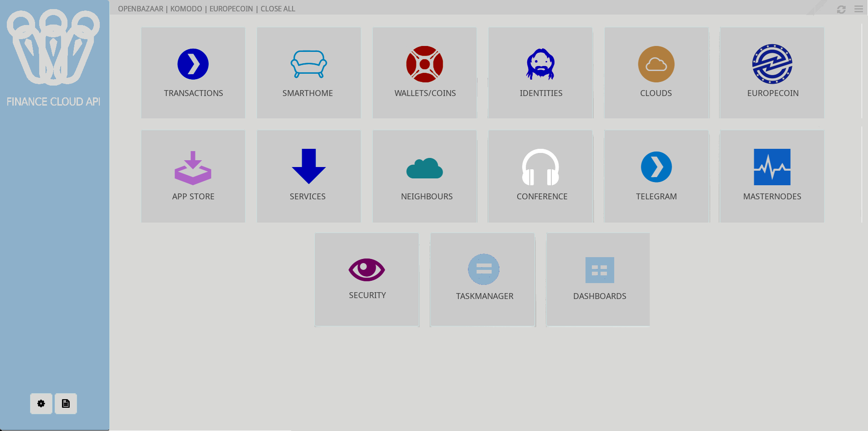This screenshot has height=431, width=868.
Task: Click the EUROPECOIN tile label
Action: tap(773, 93)
